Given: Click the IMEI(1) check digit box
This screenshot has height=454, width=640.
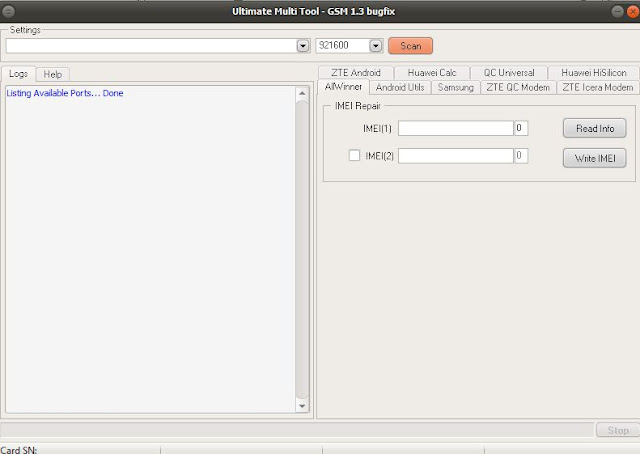Looking at the screenshot, I should click(x=521, y=128).
